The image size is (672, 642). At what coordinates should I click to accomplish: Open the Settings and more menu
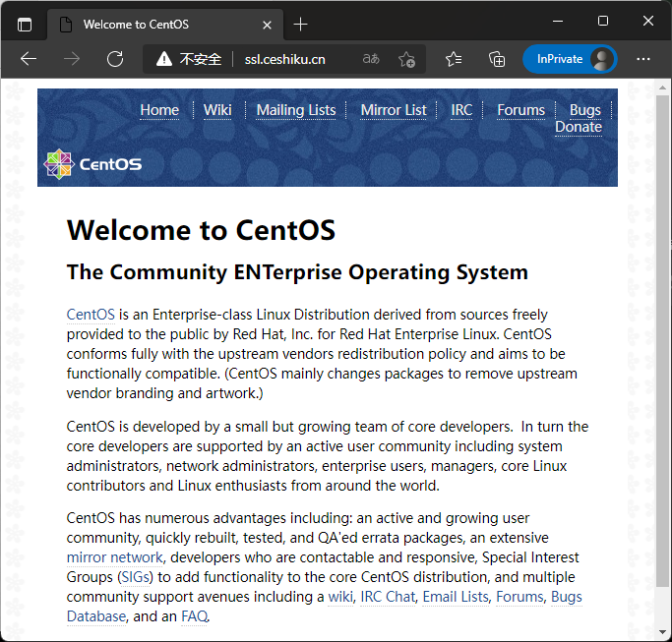pyautogui.click(x=643, y=59)
